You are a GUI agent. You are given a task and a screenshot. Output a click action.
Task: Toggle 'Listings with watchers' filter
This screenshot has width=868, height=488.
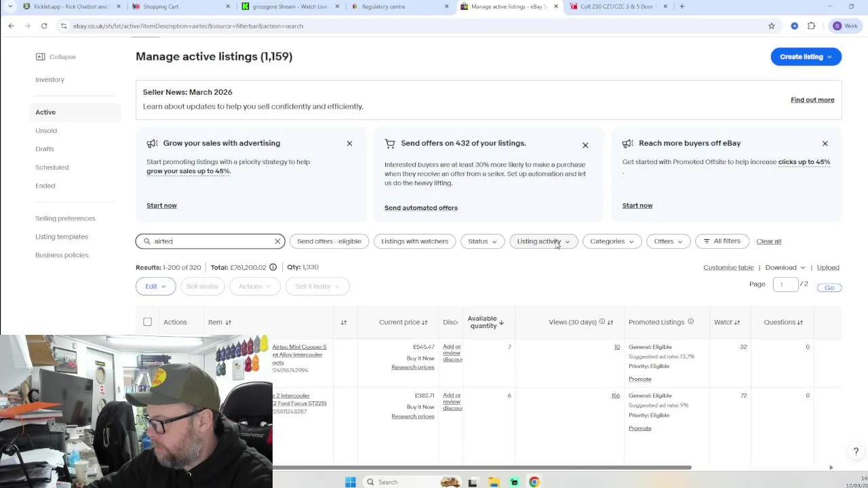click(x=414, y=241)
